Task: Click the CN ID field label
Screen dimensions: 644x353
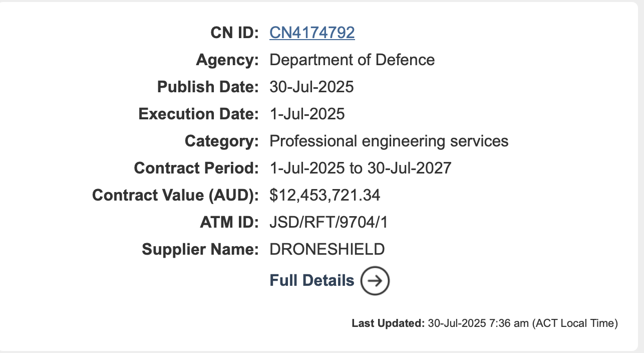Action: [234, 33]
